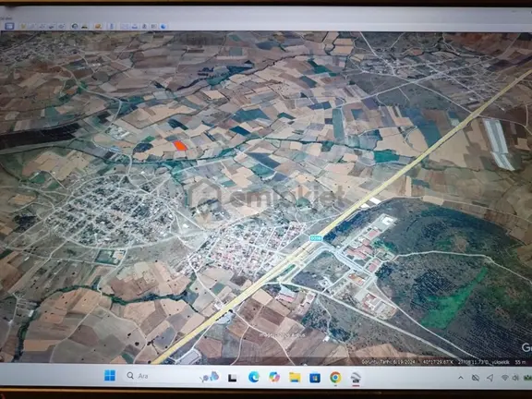The width and height of the screenshot is (532, 399).
Task: Click the blue globe toolbar icon
Action: click(x=163, y=26)
